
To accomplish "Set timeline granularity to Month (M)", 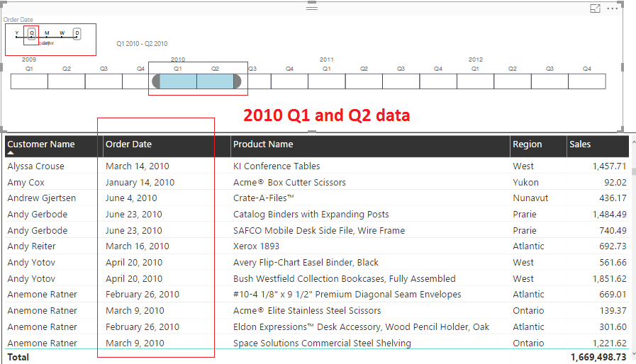I will [x=47, y=33].
